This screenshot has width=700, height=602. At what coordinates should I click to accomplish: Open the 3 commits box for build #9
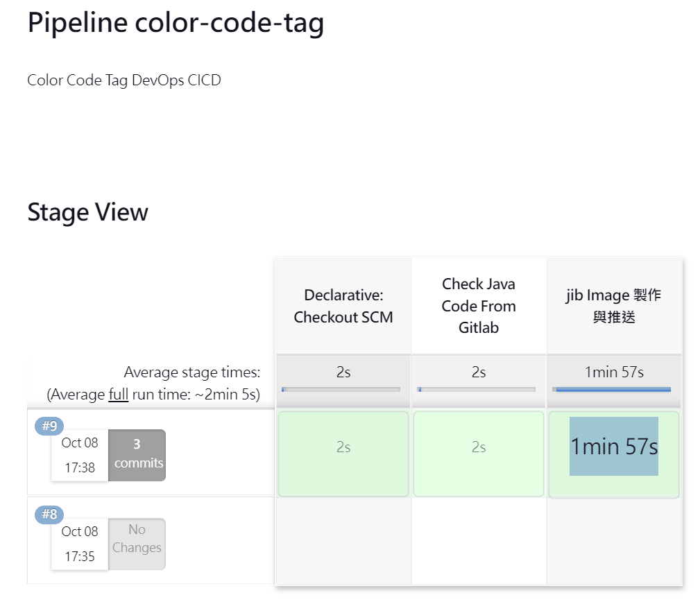(137, 455)
